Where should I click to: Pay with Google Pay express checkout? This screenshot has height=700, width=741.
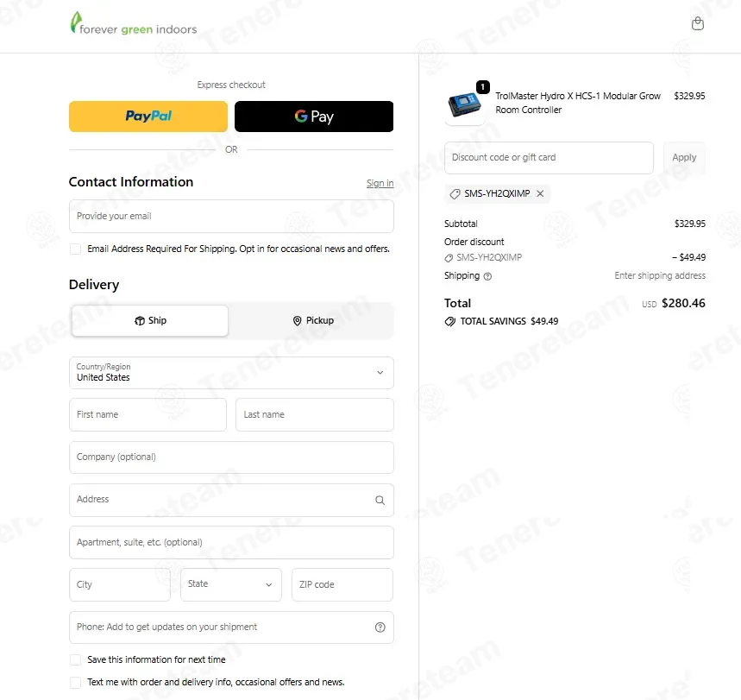click(314, 117)
